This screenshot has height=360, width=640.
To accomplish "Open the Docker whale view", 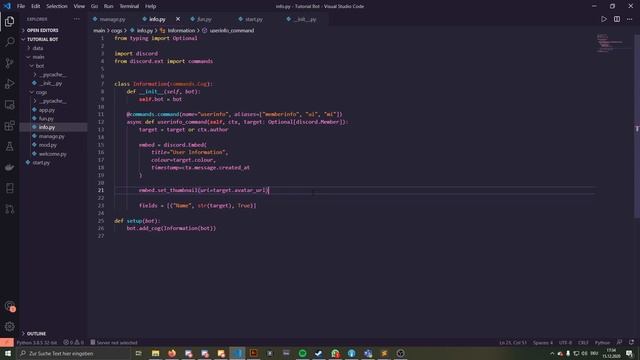I will pyautogui.click(x=9, y=167).
